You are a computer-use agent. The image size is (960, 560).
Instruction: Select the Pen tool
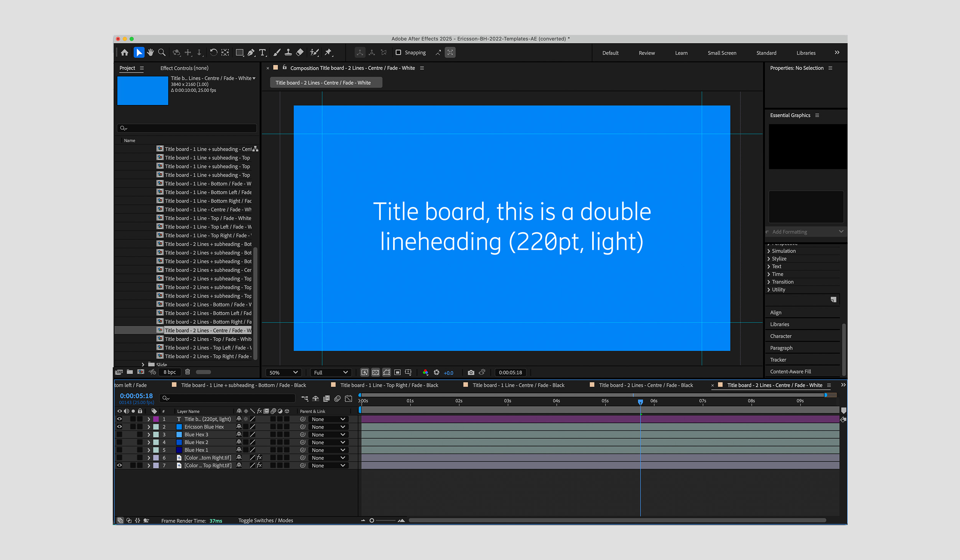[x=251, y=53]
